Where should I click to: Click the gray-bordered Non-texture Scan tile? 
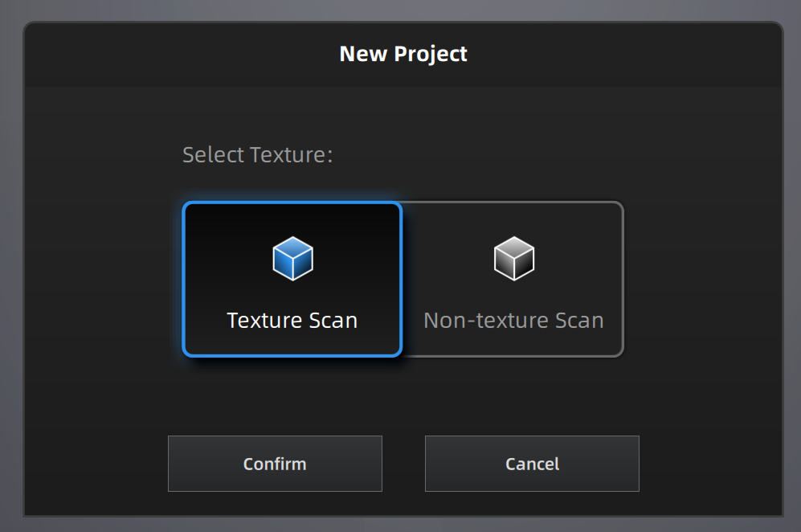[513, 279]
